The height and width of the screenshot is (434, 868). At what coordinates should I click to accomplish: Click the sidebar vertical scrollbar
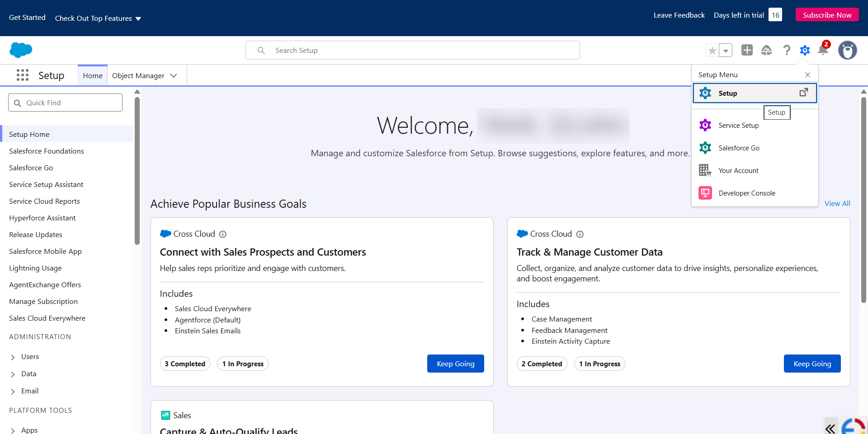[137, 171]
